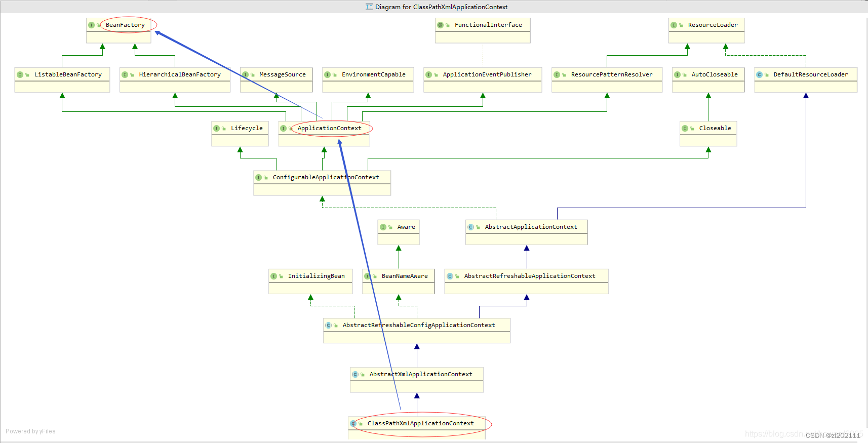Click the interface icon of InitializingBean node
Viewport: 868px width, 443px height.
coord(273,276)
